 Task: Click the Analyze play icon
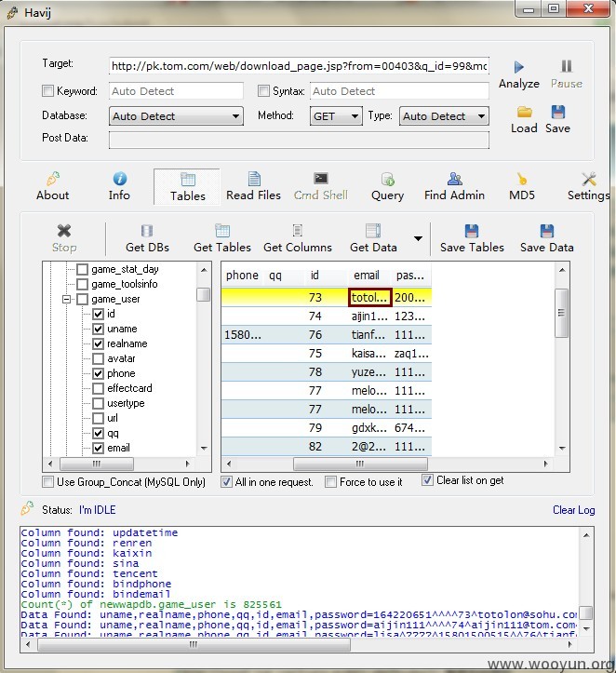[x=518, y=67]
